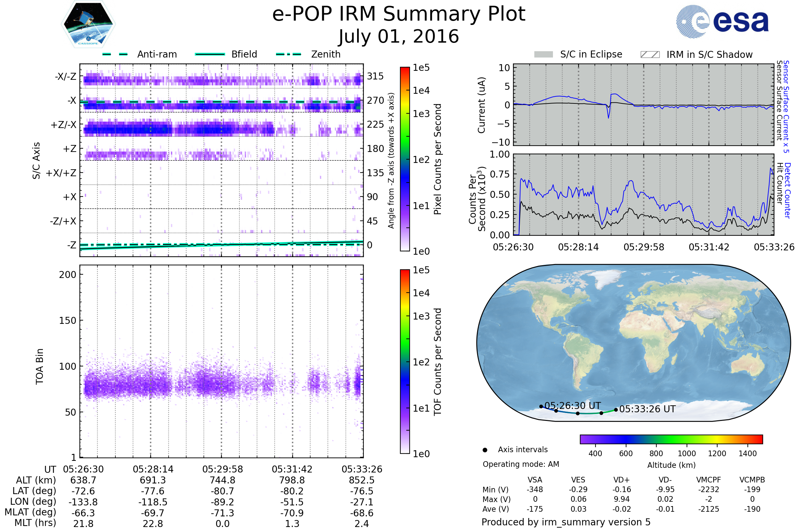Image resolution: width=798 pixels, height=532 pixels.
Task: Click the CASSIOPE satellite mission logo
Action: click(88, 24)
